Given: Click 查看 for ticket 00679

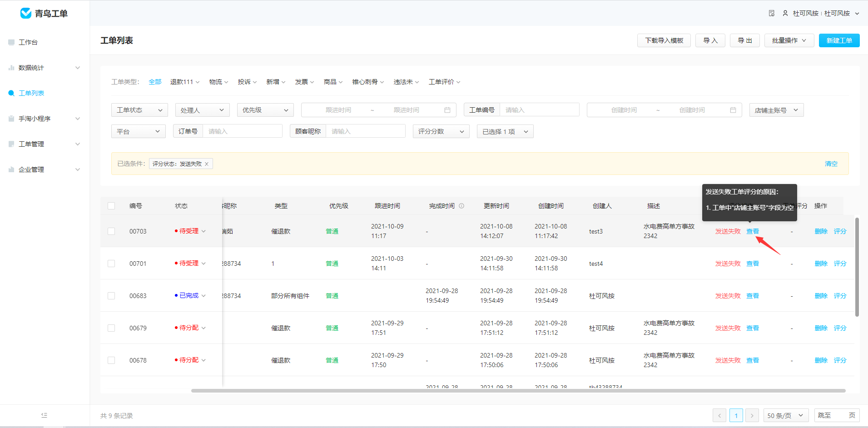Looking at the screenshot, I should pyautogui.click(x=753, y=328).
